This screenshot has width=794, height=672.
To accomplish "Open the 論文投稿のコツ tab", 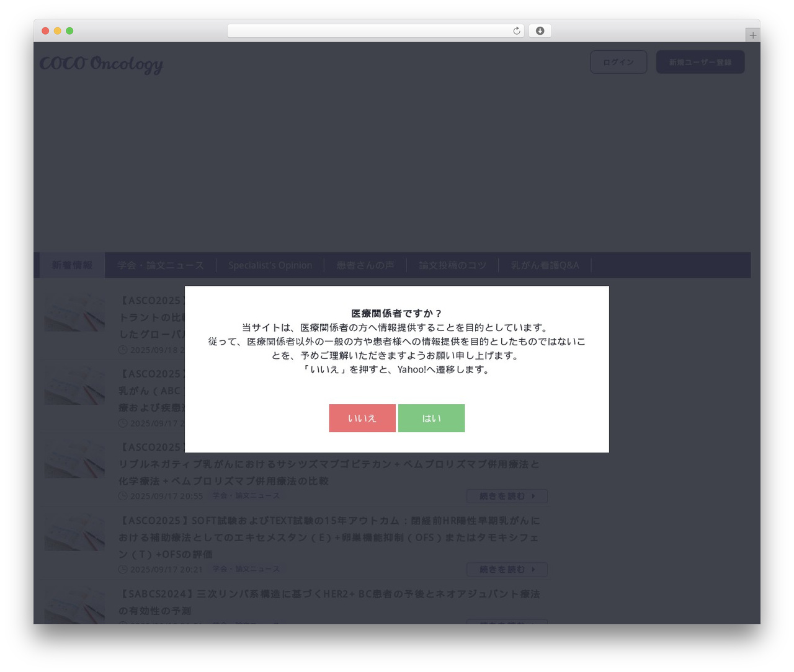I will click(x=452, y=265).
